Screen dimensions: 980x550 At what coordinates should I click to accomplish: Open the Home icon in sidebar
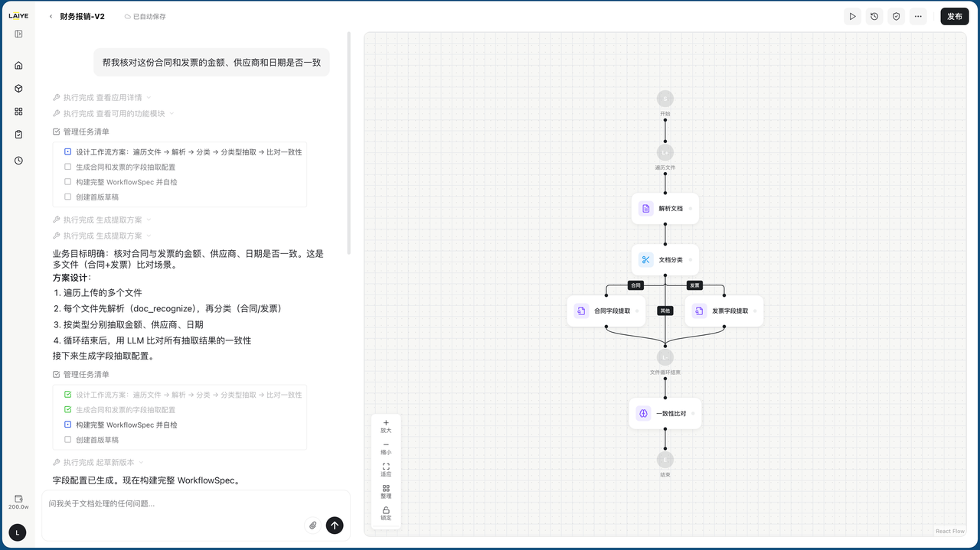[x=18, y=65]
